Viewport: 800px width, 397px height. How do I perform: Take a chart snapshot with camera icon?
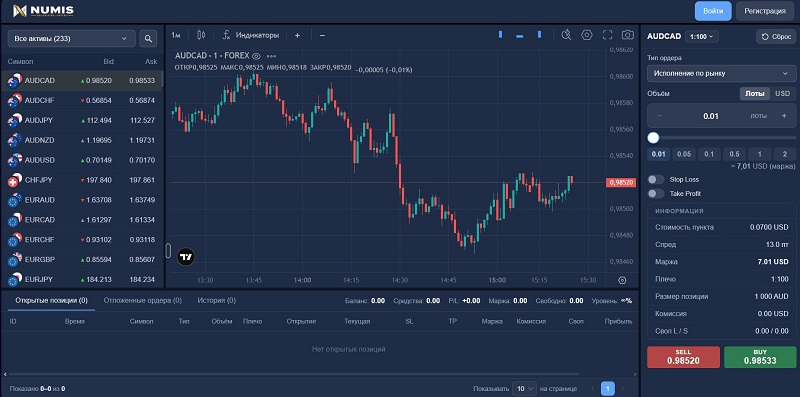[x=628, y=35]
